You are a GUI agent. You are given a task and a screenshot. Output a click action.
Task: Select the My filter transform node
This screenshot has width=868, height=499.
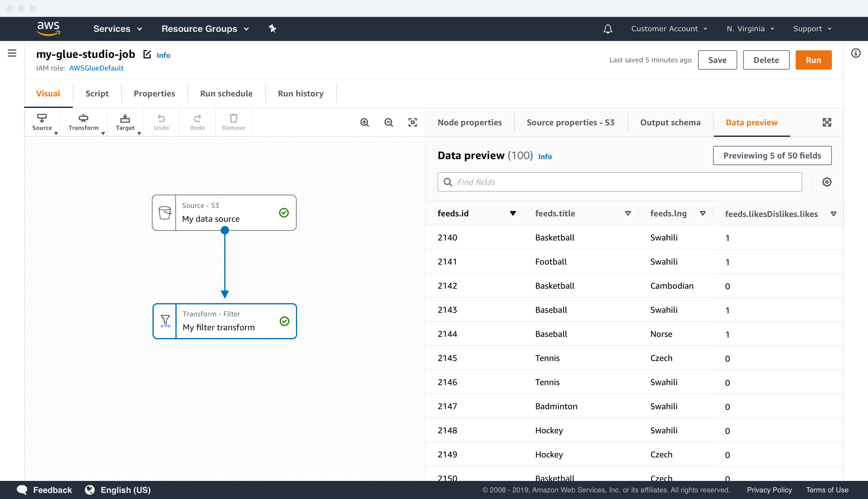tap(225, 321)
